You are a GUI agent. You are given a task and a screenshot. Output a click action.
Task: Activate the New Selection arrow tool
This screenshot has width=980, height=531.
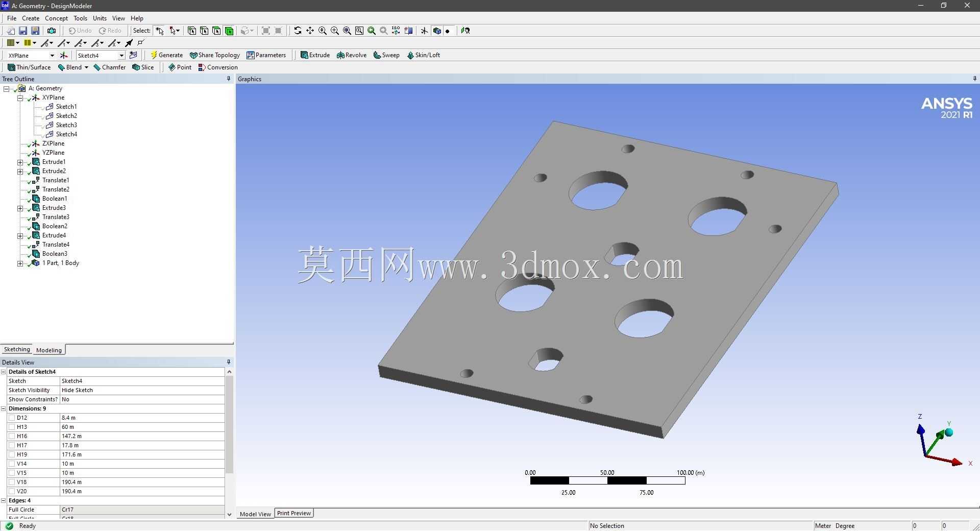(160, 31)
